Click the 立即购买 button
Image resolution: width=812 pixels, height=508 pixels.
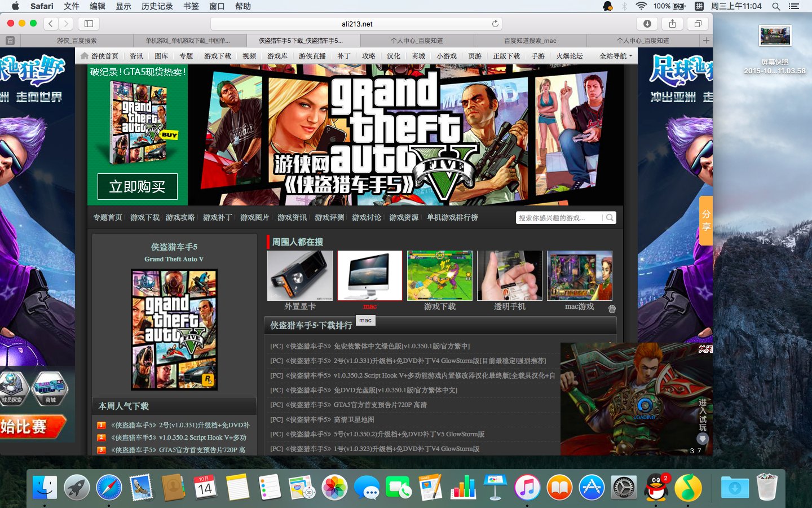138,187
